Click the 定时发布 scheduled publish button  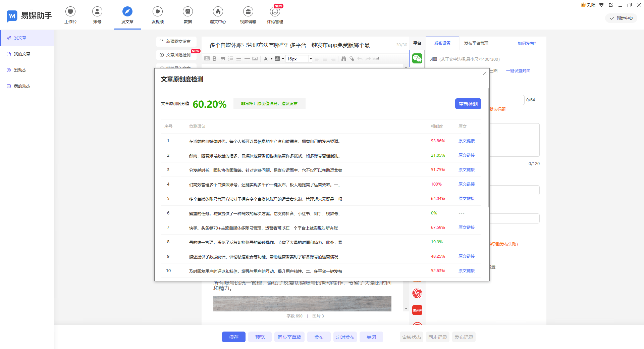345,337
